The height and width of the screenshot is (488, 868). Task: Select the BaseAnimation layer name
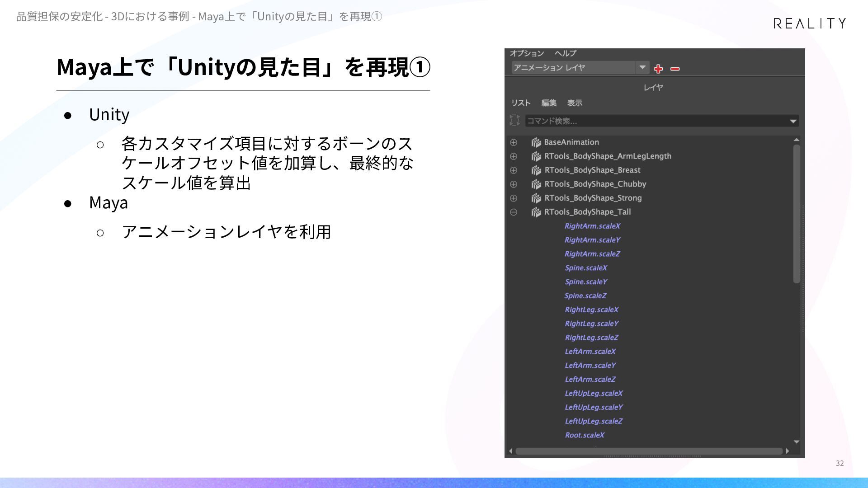571,142
